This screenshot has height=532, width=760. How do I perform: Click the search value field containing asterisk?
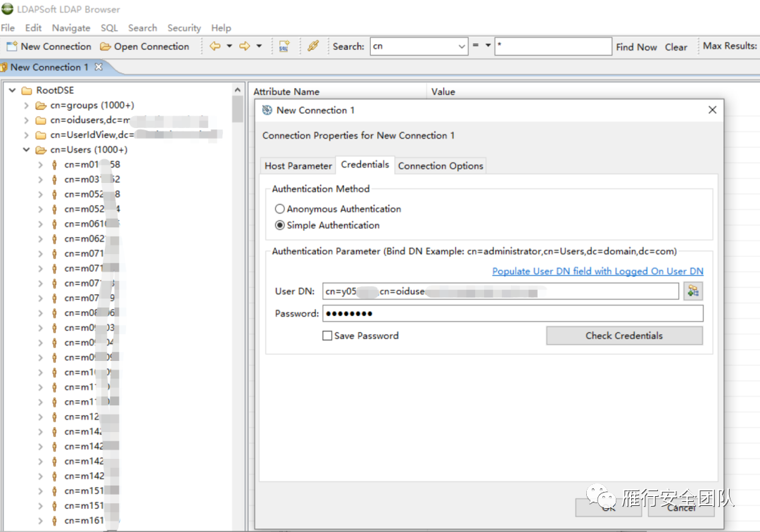553,46
